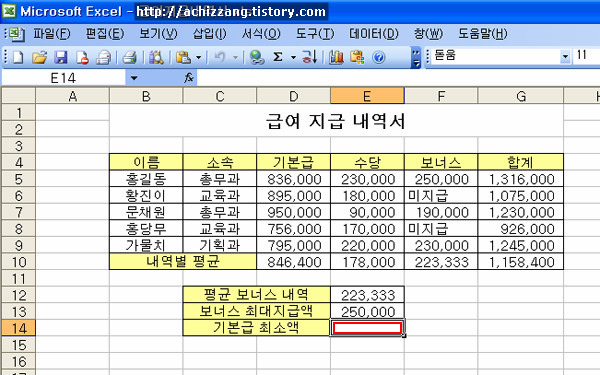Open the 데이터(D) menu
Viewport: 600px width, 375px height.
click(x=373, y=34)
